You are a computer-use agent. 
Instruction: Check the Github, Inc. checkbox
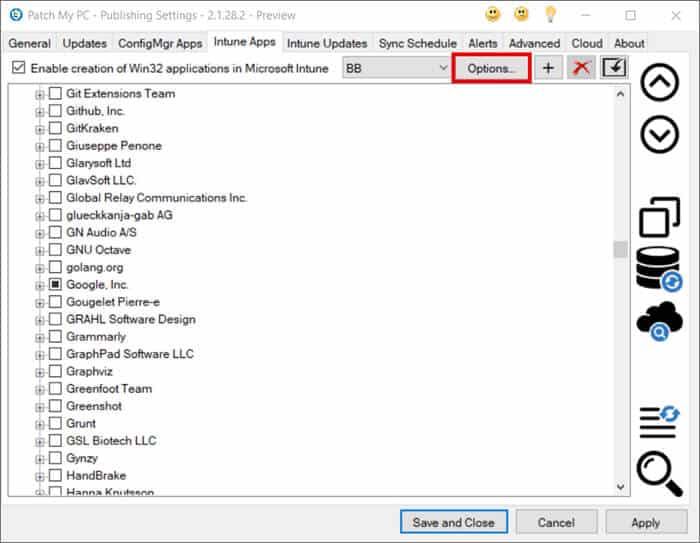pos(55,111)
